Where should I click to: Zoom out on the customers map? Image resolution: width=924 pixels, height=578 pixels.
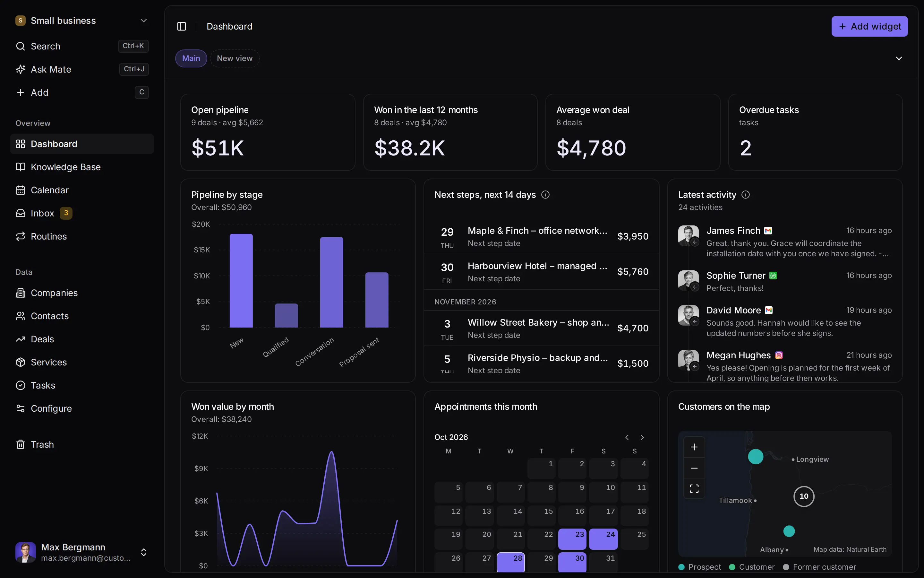pos(694,468)
